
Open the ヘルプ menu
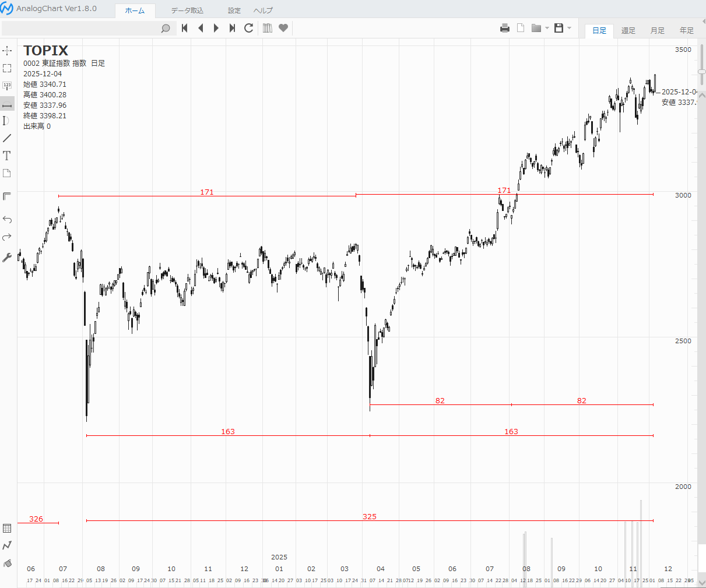263,10
